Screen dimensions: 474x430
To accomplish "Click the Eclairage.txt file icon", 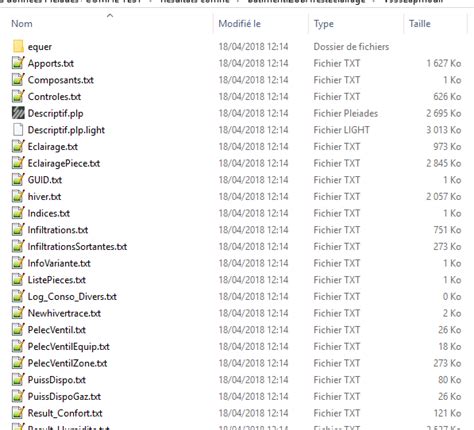I will click(18, 146).
